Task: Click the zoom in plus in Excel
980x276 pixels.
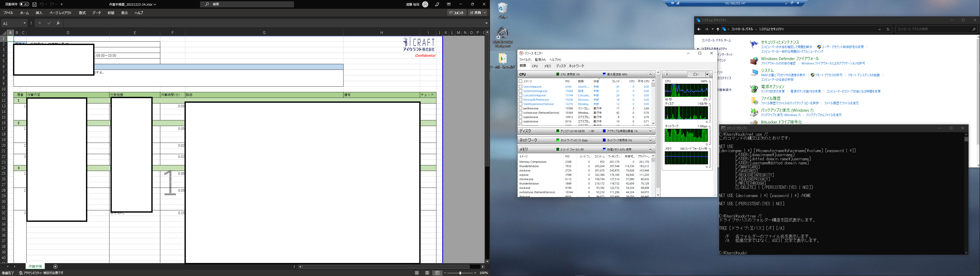Action: (475, 273)
